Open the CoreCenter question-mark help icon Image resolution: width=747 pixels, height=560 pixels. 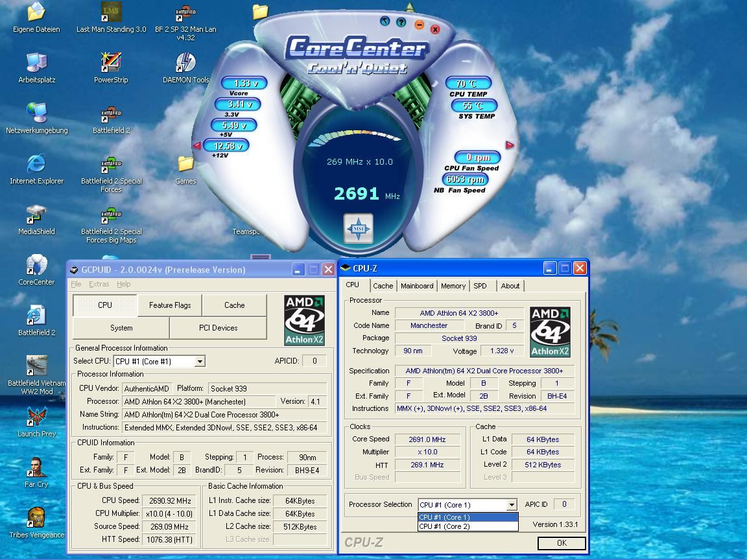tap(401, 22)
